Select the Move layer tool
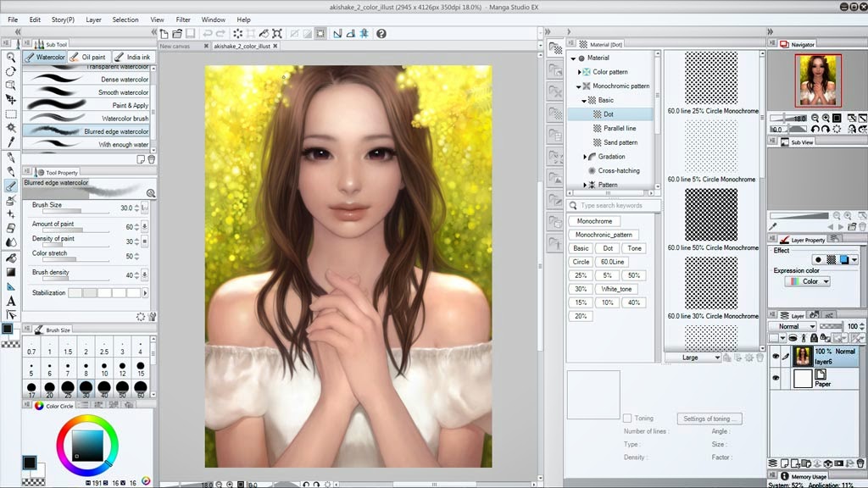The height and width of the screenshot is (488, 868). pyautogui.click(x=10, y=100)
